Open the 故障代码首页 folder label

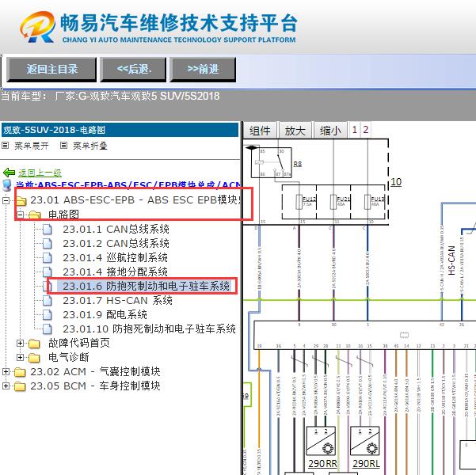tap(79, 344)
